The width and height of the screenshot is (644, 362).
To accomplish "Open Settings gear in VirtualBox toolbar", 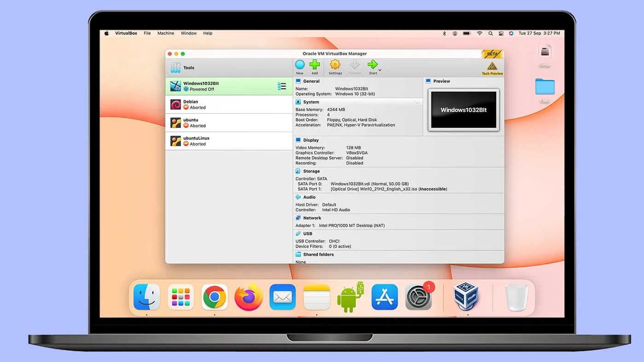I will [335, 65].
